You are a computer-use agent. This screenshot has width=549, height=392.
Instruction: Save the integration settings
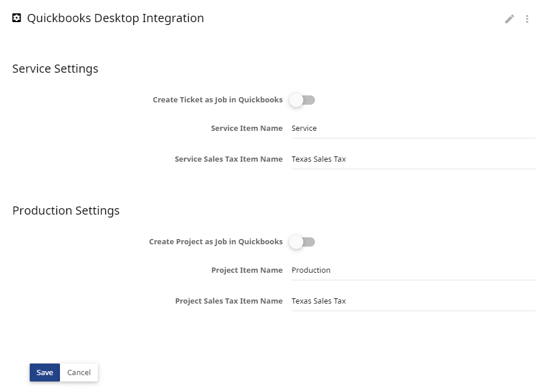[45, 372]
